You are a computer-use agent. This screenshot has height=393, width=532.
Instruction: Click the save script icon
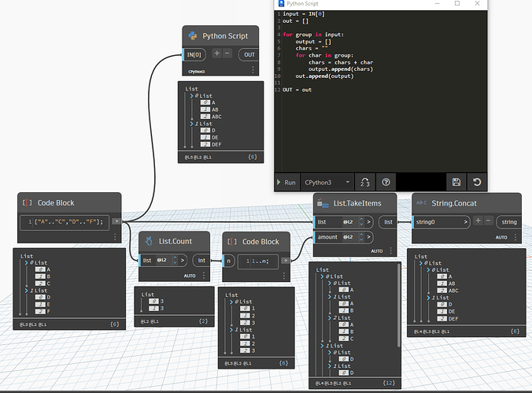[456, 182]
